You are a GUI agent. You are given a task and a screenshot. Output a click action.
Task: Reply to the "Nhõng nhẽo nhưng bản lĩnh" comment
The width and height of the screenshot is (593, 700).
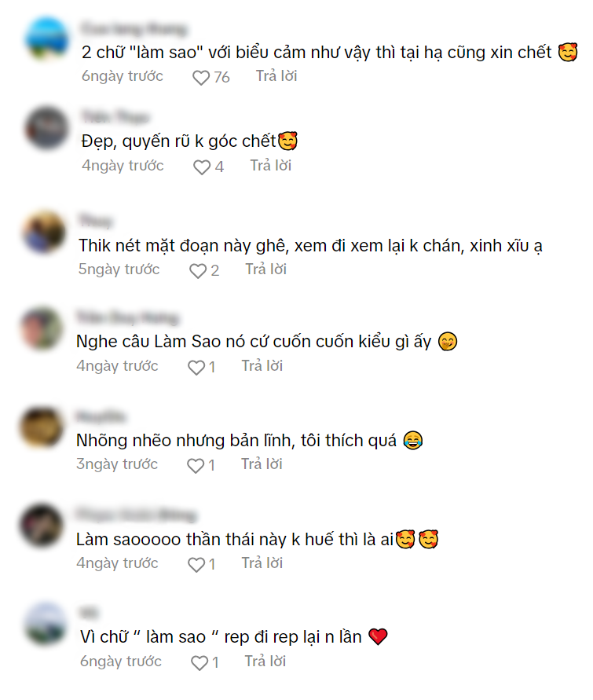[x=262, y=464]
